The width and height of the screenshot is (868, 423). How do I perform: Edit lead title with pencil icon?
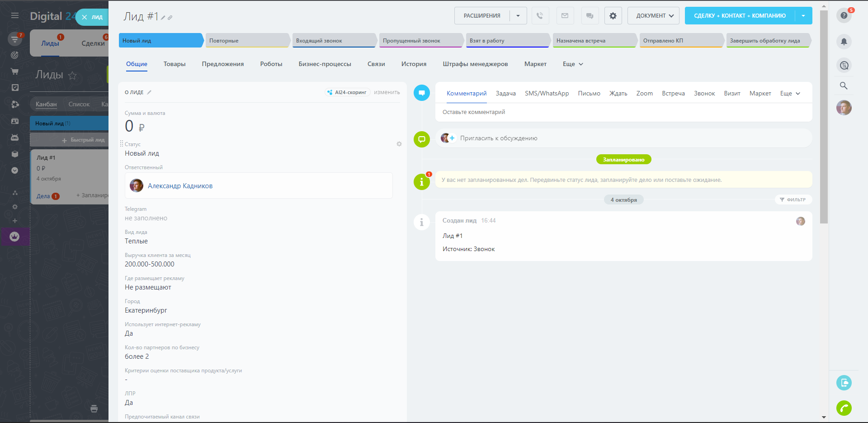click(163, 18)
